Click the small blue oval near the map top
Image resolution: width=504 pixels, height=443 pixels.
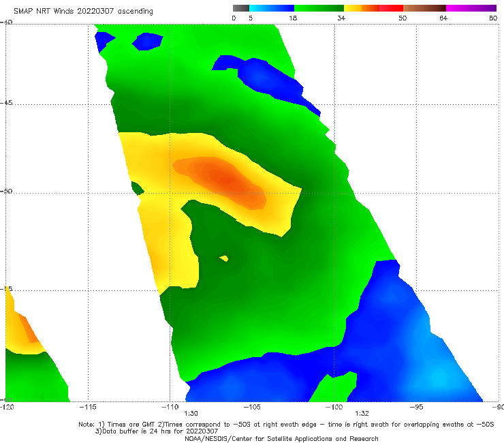tap(148, 42)
